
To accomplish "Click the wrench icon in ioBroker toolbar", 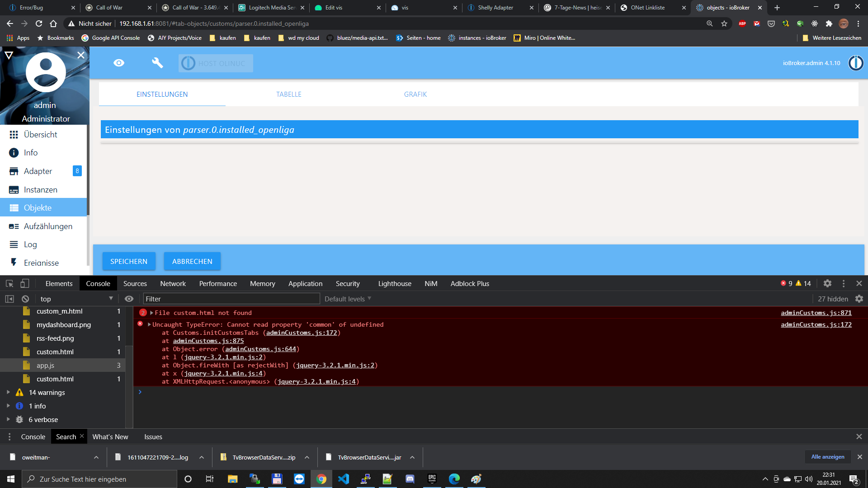I will (x=157, y=63).
